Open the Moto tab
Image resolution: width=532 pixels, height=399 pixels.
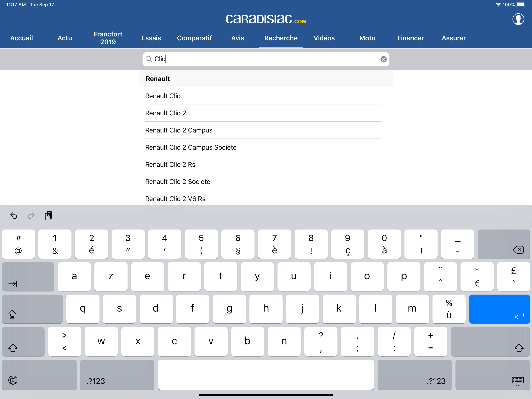click(x=367, y=38)
